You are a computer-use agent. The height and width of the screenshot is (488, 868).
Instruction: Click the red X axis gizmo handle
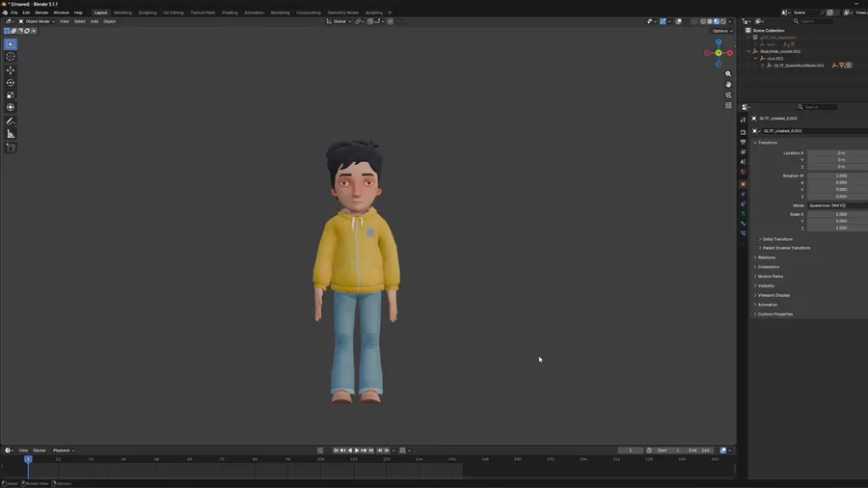[730, 53]
